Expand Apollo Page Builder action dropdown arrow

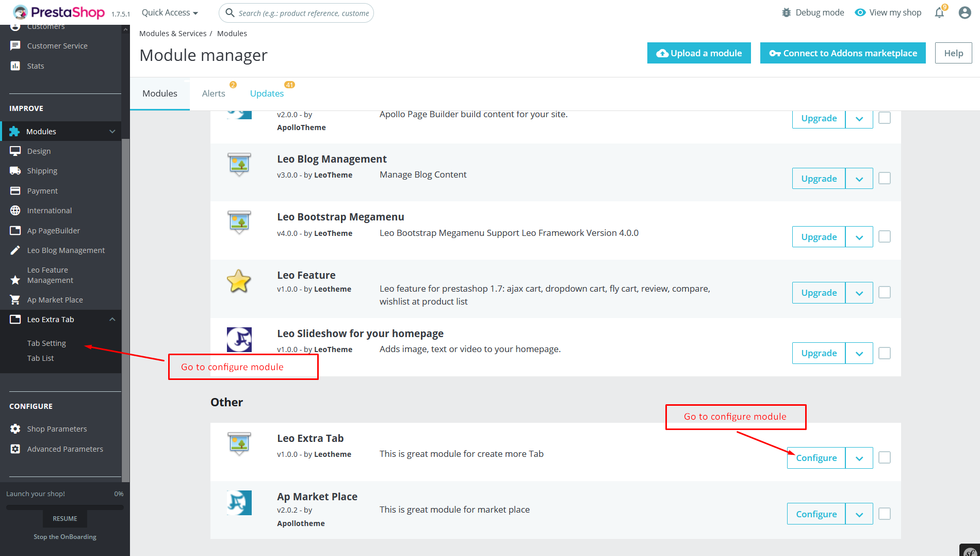click(x=859, y=119)
